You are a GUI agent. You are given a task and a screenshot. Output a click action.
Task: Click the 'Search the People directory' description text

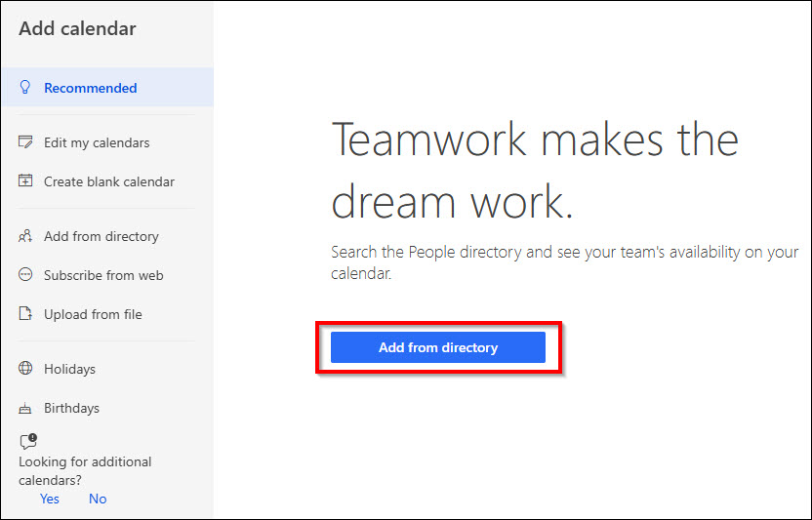pyautogui.click(x=565, y=262)
